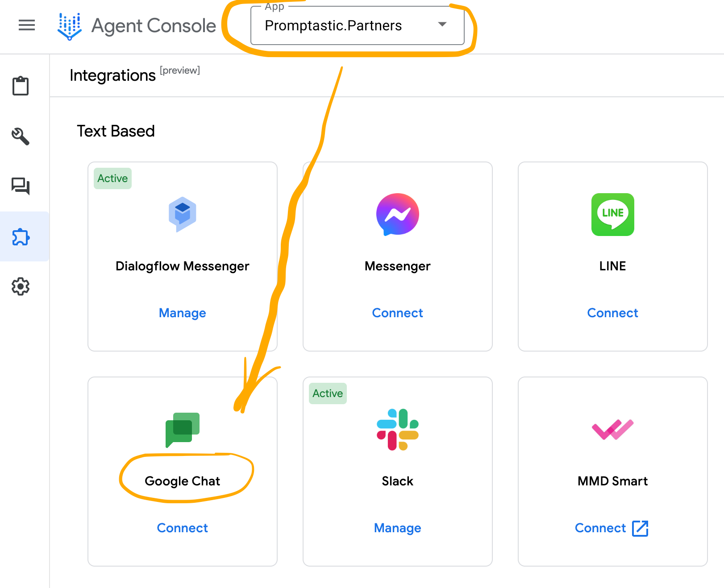This screenshot has width=724, height=588.
Task: Manage the Dialogflow Messenger integration
Action: [182, 313]
